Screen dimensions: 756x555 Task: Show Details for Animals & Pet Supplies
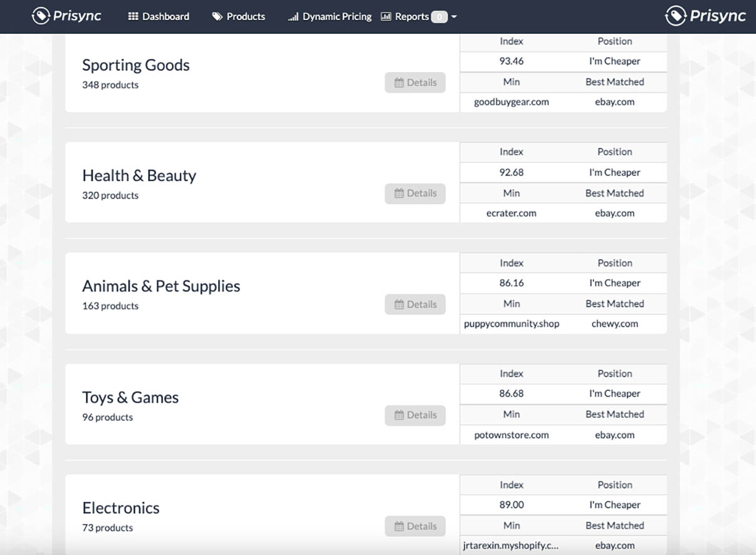pyautogui.click(x=415, y=304)
